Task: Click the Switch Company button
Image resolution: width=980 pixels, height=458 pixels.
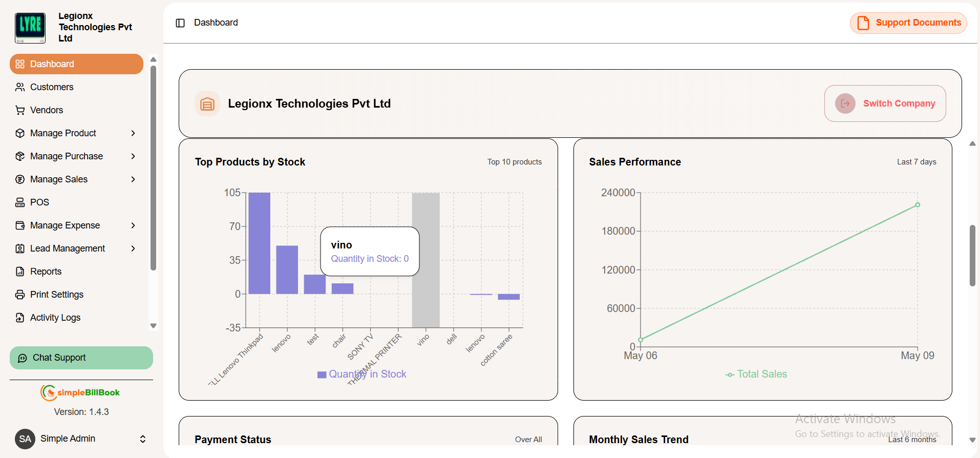Action: (x=885, y=103)
